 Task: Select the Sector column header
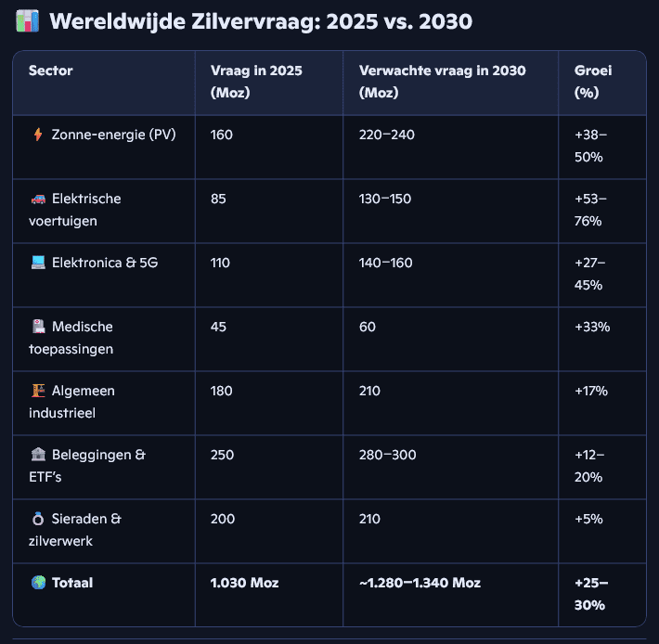51,71
